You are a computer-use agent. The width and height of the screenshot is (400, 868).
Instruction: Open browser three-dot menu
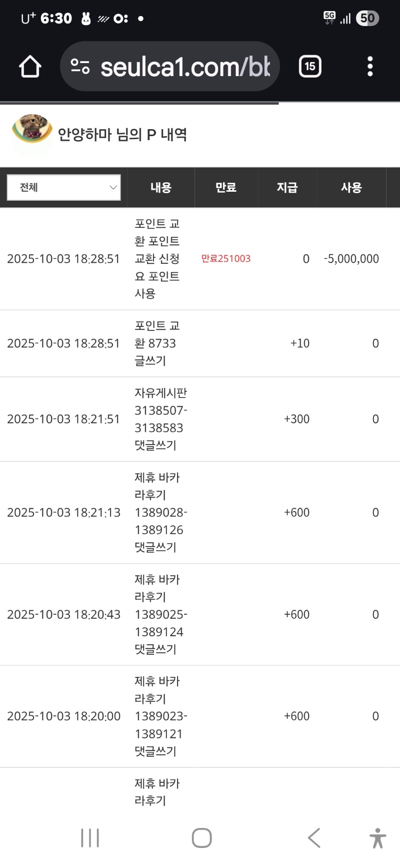click(x=370, y=67)
